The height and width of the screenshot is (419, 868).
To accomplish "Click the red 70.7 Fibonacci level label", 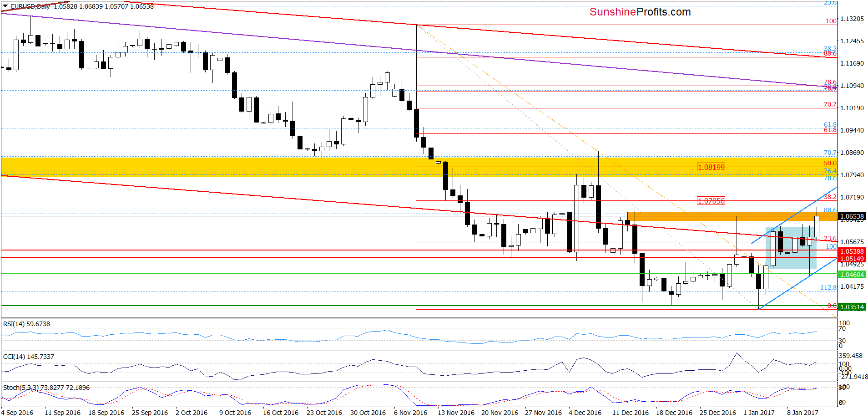I will pos(830,104).
